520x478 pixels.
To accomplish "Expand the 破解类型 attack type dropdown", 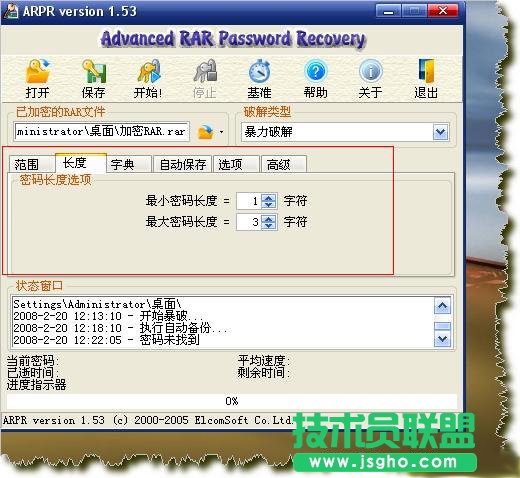I will (441, 132).
